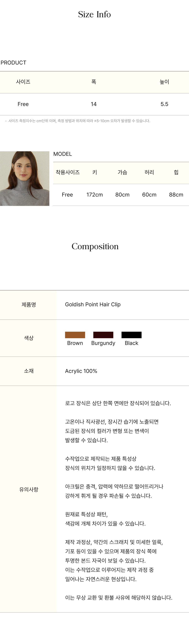Viewport: 189px width, 644px height.
Task: Click the Size Info heading
Action: point(94,15)
